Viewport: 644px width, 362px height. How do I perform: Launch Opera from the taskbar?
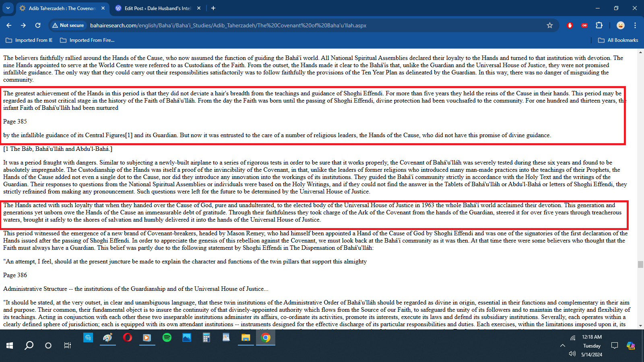pos(127,338)
